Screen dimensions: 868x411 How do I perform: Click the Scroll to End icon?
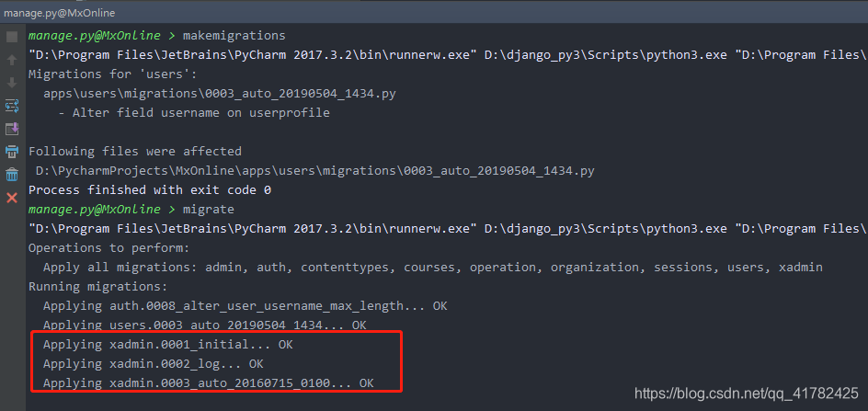(x=12, y=129)
